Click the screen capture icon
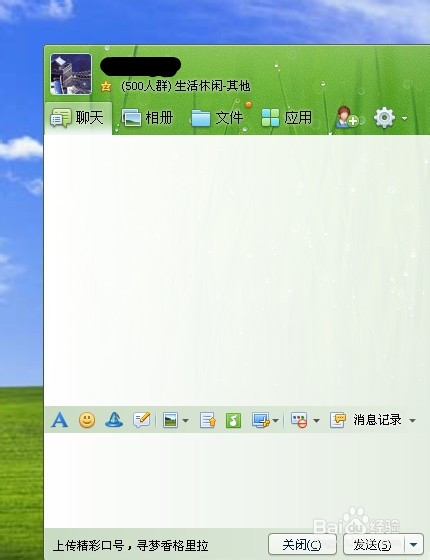This screenshot has height=560, width=430. [x=261, y=420]
